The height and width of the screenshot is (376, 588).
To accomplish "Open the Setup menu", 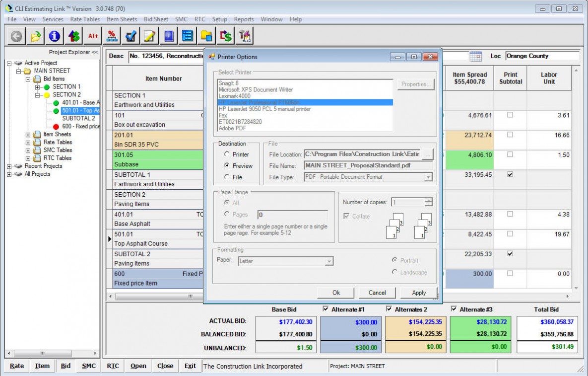I will pyautogui.click(x=219, y=19).
